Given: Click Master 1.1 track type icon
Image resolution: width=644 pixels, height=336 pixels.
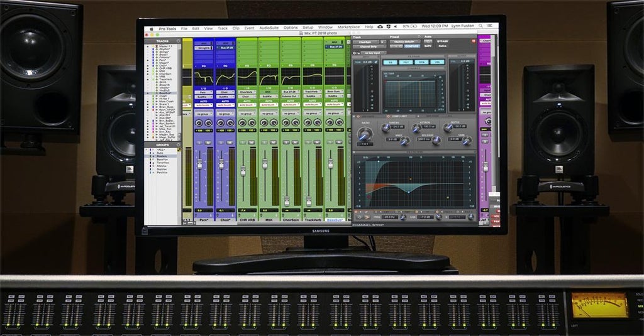Looking at the screenshot, I should [157, 46].
